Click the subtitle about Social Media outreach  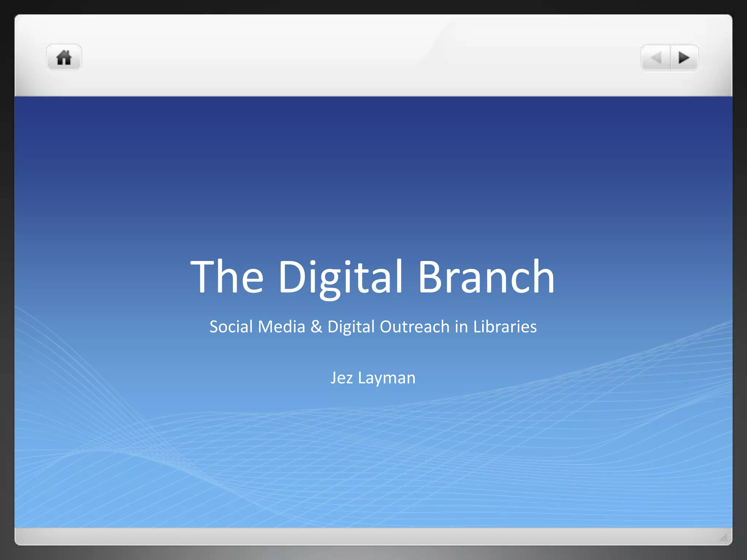pos(373,326)
